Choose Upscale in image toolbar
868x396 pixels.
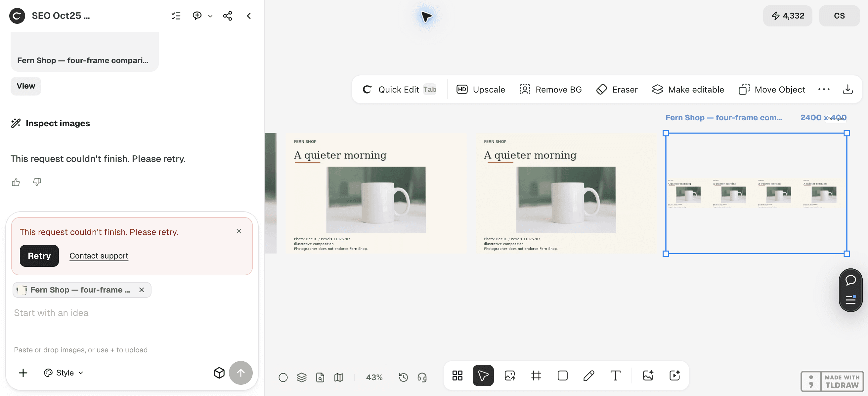coord(481,90)
